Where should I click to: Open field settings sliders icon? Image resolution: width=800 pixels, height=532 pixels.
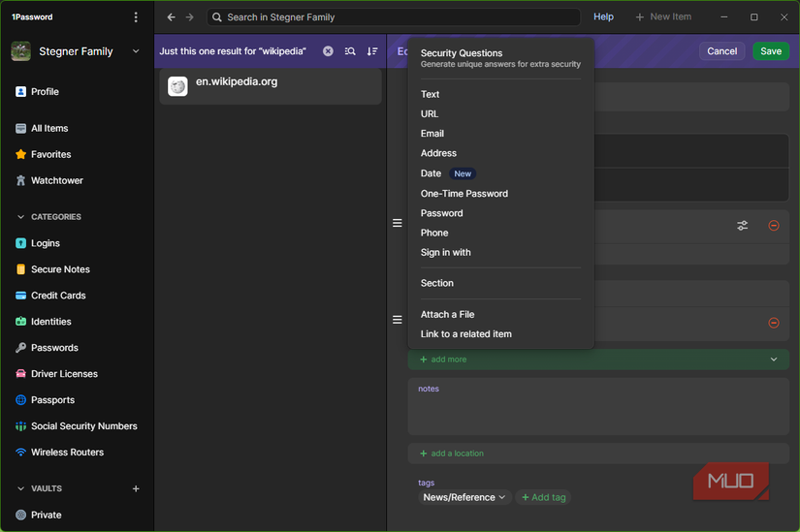click(742, 226)
